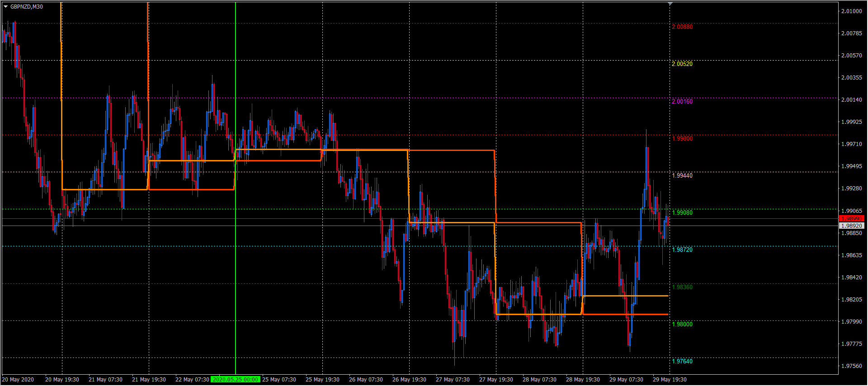Click 2.01000 on the price scale
The height and width of the screenshot is (386, 868).
coord(851,11)
